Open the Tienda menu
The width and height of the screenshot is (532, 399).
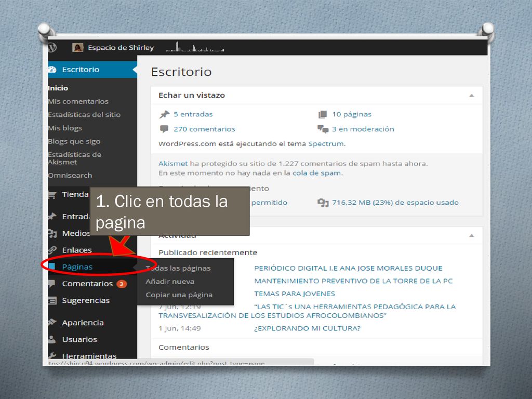pyautogui.click(x=75, y=194)
